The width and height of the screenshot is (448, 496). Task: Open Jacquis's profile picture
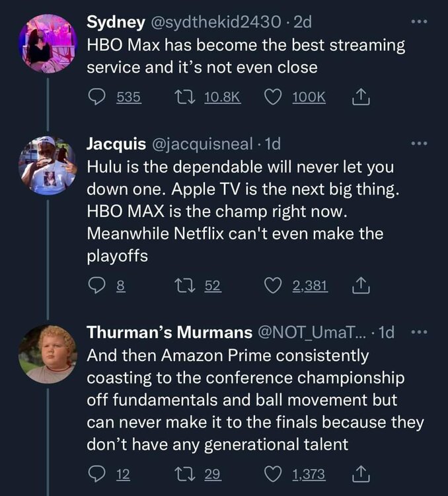pyautogui.click(x=48, y=165)
